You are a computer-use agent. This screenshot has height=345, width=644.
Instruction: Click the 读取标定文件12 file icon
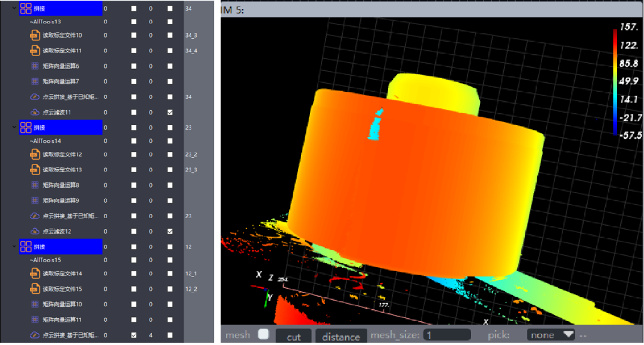(x=35, y=155)
